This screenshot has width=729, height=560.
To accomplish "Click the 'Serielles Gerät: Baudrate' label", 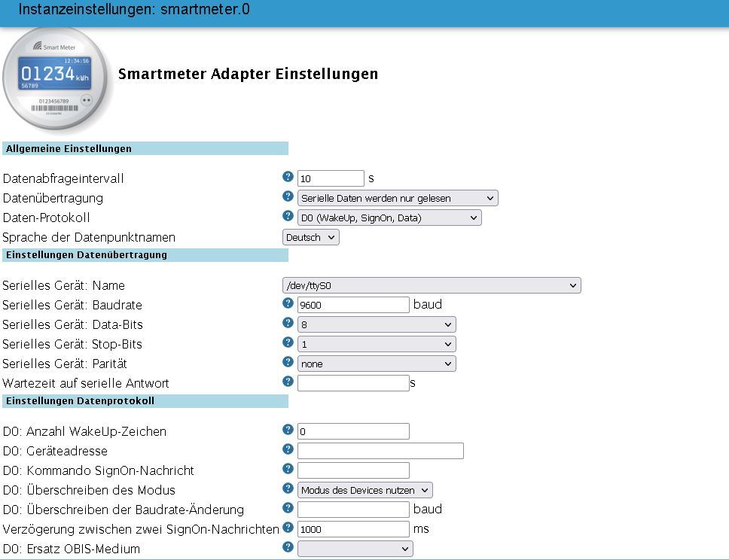I will (x=72, y=305).
